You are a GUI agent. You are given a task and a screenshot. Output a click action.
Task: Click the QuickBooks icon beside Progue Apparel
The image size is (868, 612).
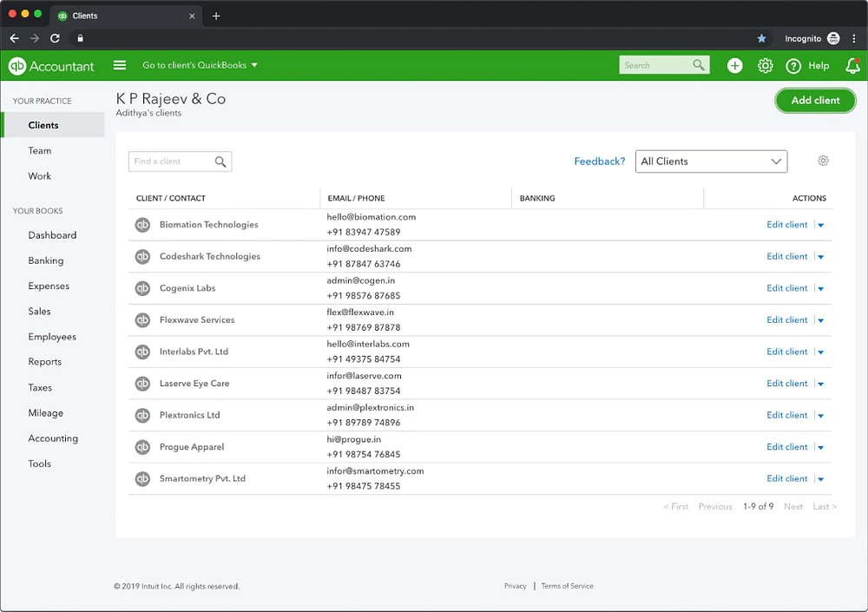point(143,447)
